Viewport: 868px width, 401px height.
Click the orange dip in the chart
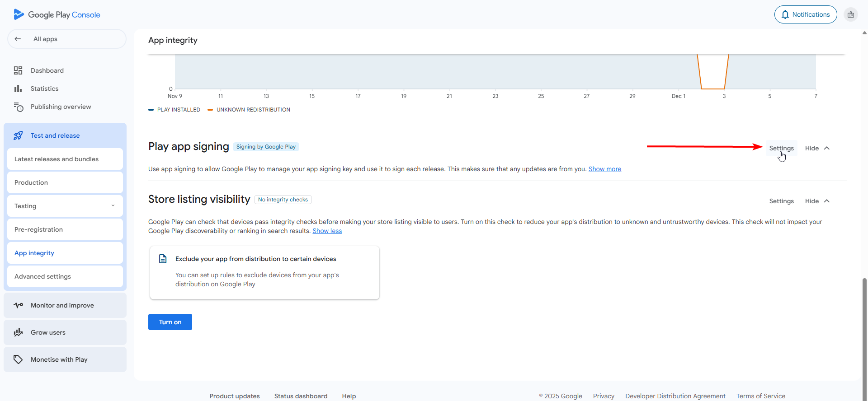(x=713, y=72)
